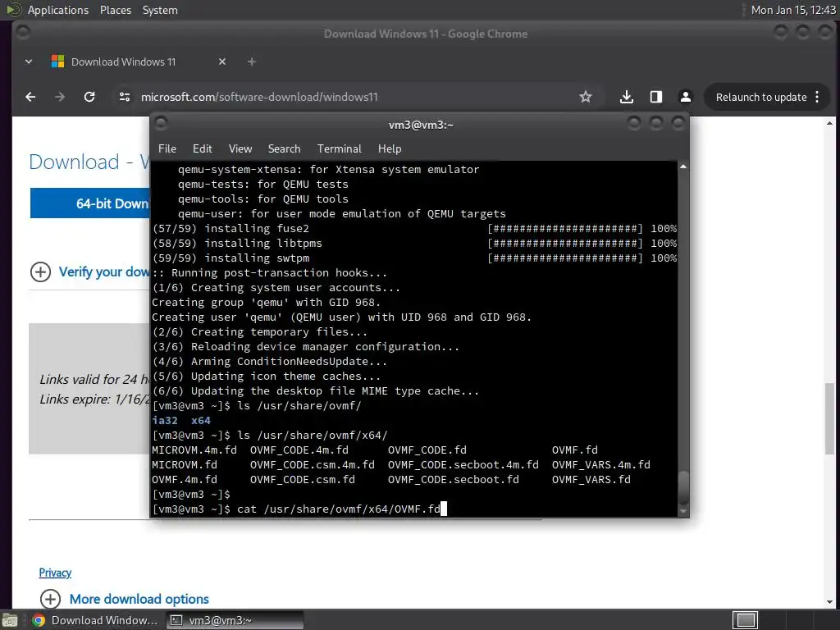This screenshot has width=840, height=630.
Task: Bookmark this page with star icon
Action: (586, 97)
